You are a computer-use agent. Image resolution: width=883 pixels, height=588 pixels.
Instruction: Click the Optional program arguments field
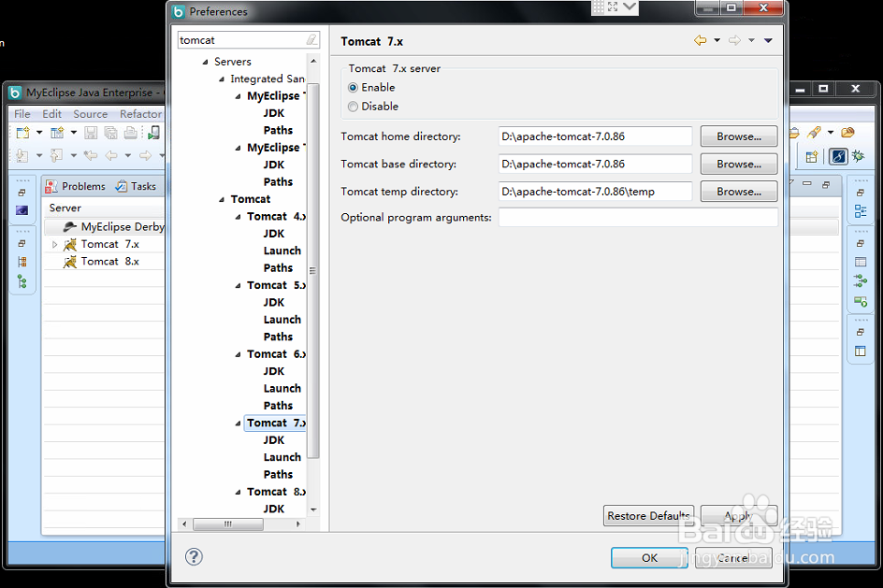pos(638,218)
